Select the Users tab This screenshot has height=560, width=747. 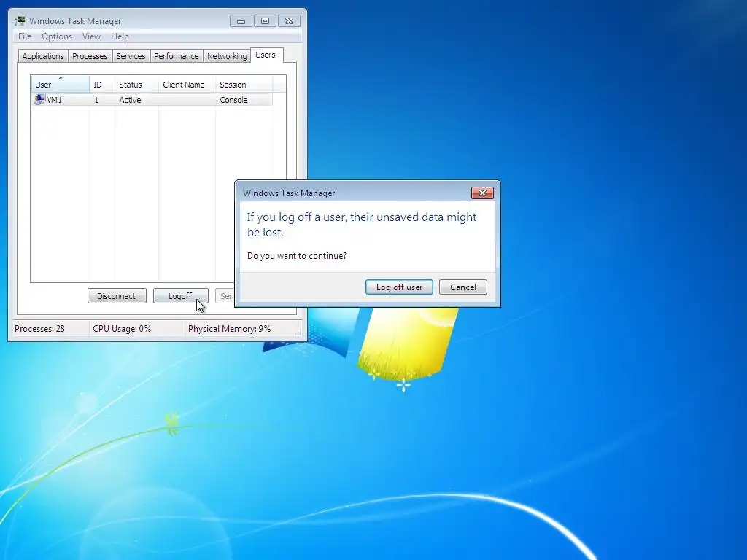coord(266,55)
